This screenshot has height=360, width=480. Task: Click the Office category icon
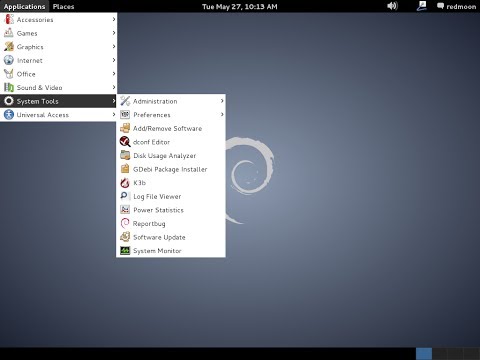click(9, 74)
